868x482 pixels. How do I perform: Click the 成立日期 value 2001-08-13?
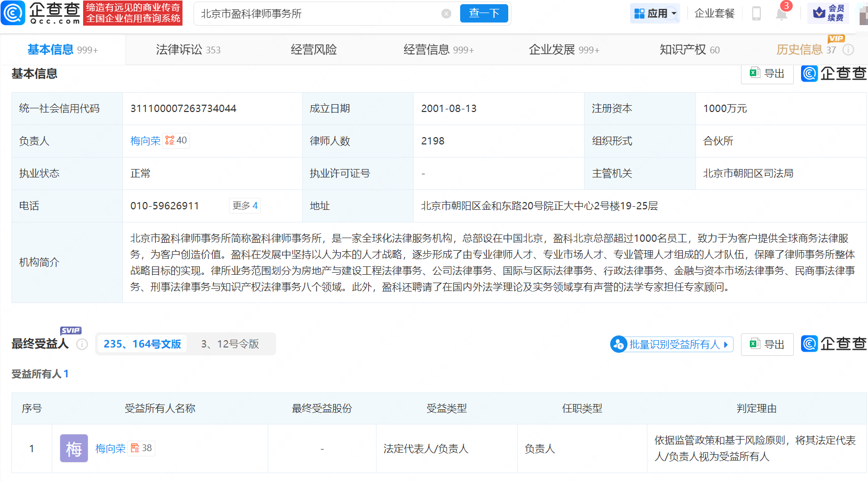(x=449, y=108)
